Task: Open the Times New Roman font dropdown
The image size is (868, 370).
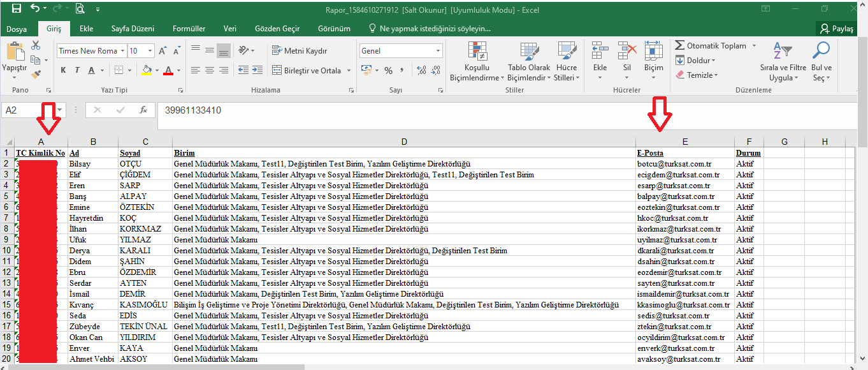Action: pyautogui.click(x=122, y=51)
